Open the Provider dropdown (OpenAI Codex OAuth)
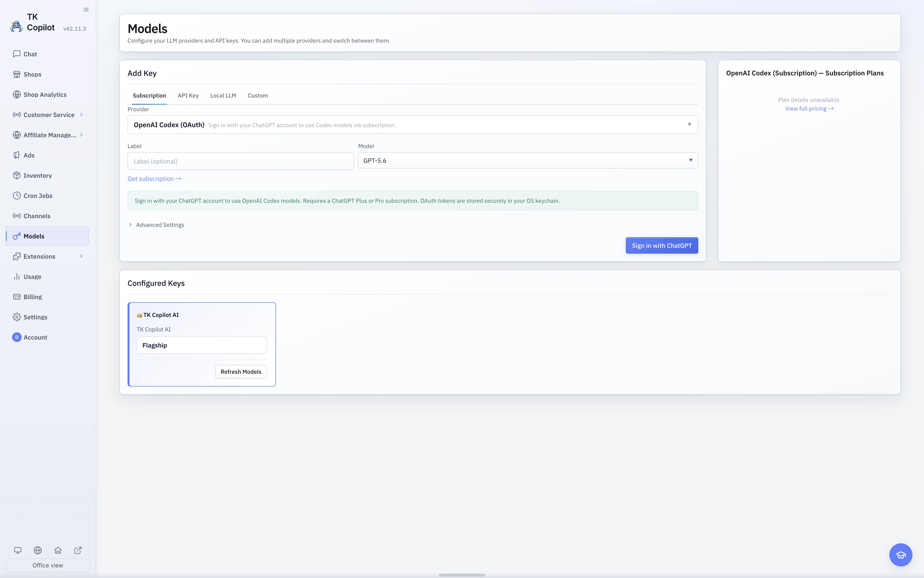 413,125
